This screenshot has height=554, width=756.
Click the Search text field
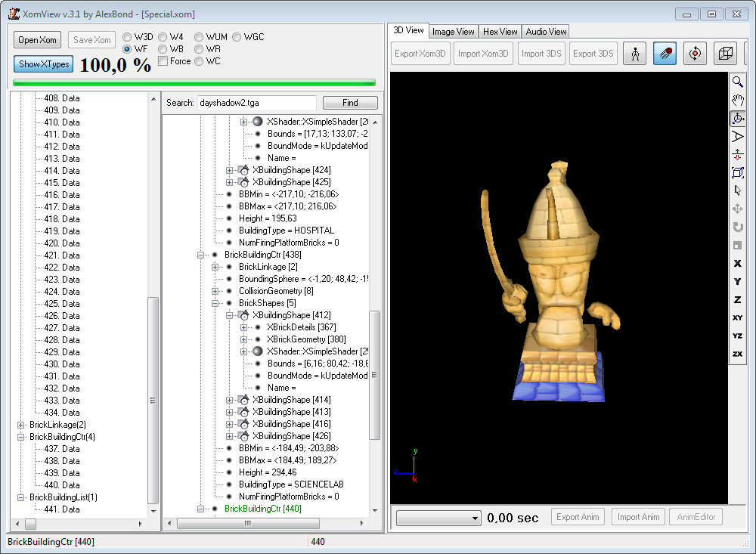[256, 103]
